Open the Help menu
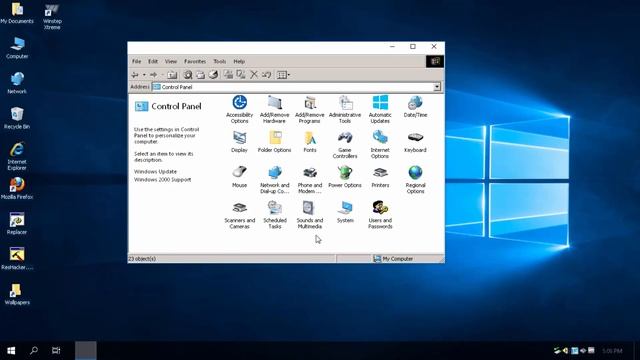The width and height of the screenshot is (640, 360). click(x=239, y=61)
